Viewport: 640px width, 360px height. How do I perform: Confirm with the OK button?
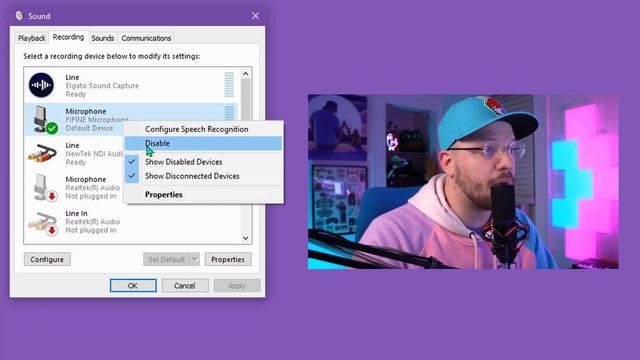click(x=133, y=286)
